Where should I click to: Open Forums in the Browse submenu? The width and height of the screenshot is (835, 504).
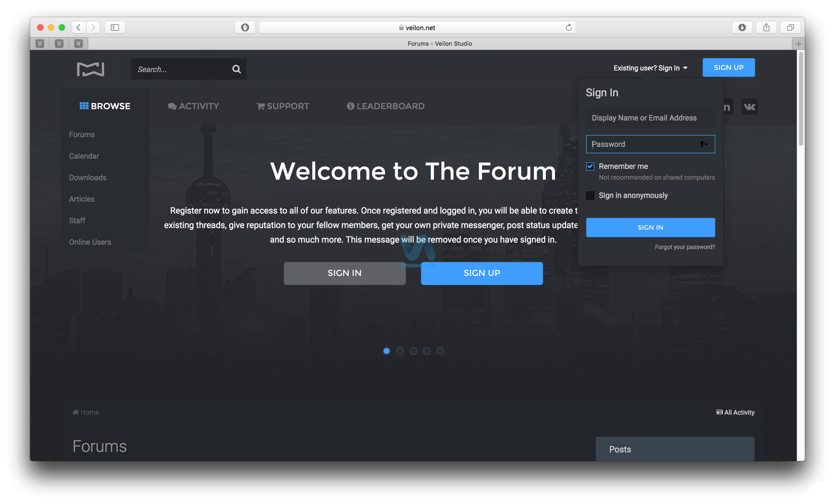coord(82,134)
